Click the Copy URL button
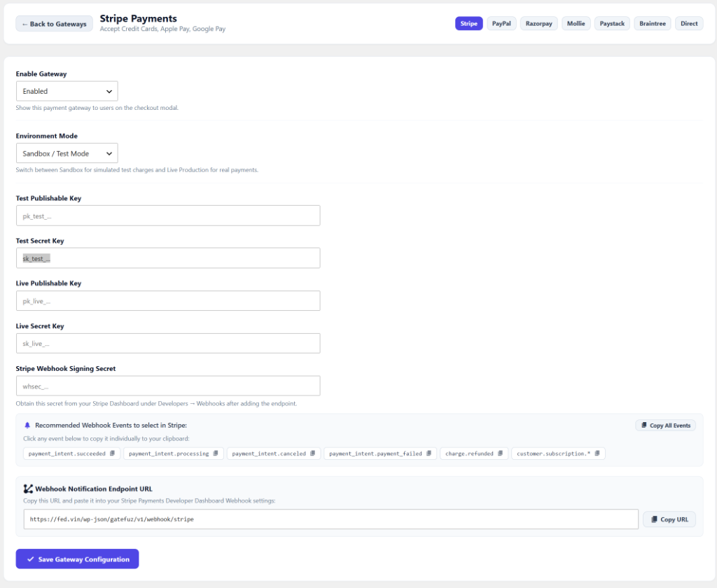Image resolution: width=717 pixels, height=588 pixels. tap(669, 519)
